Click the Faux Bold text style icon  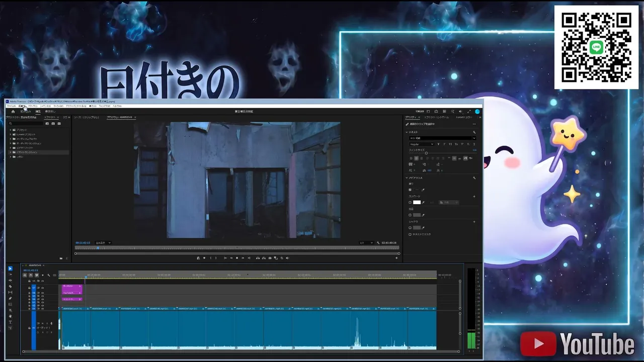[x=438, y=144]
